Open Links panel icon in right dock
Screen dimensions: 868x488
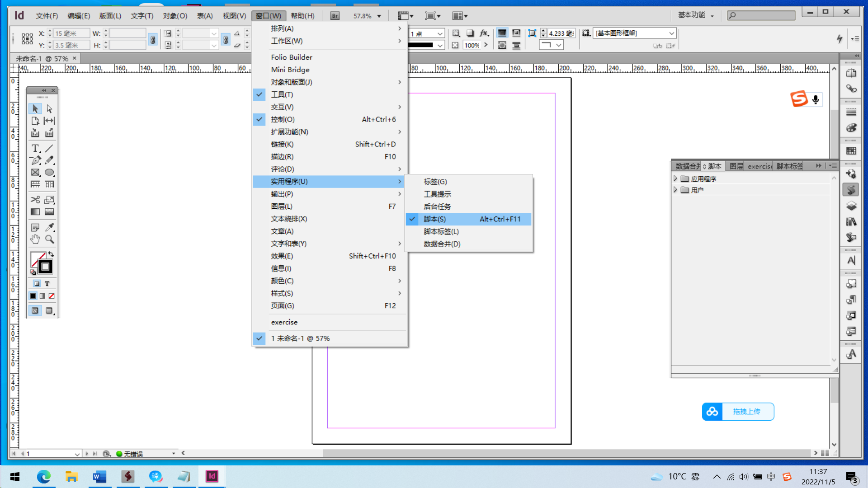[851, 89]
